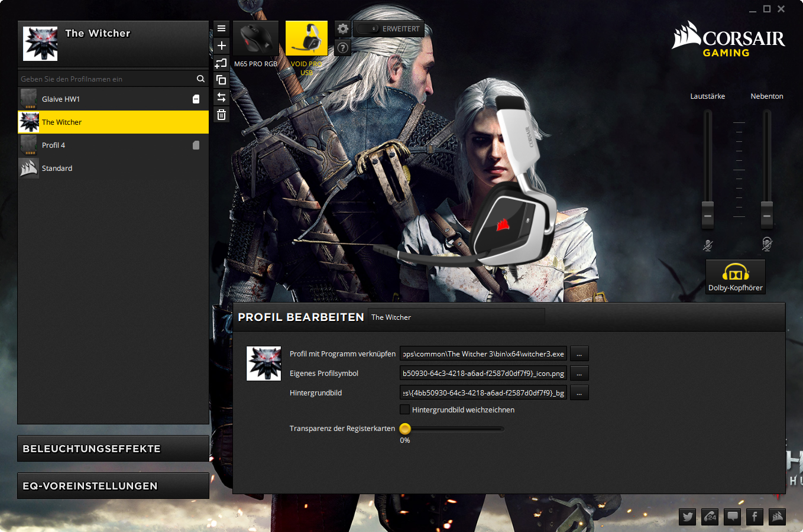The image size is (803, 532).
Task: Browse for Hintergrundbild with the ... button
Action: [579, 393]
